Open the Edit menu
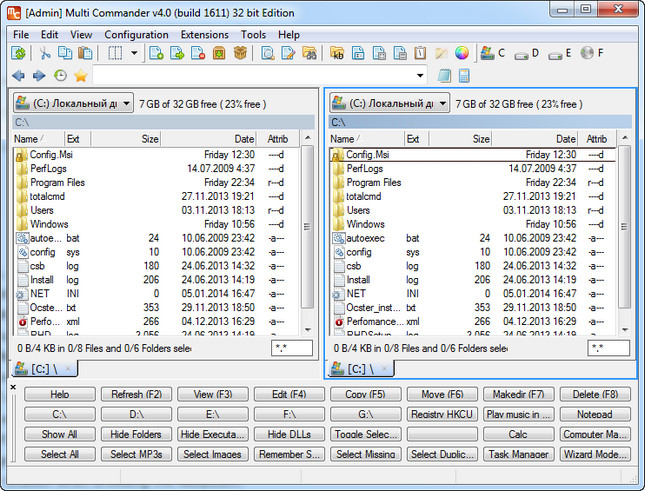645x491 pixels. click(x=49, y=35)
